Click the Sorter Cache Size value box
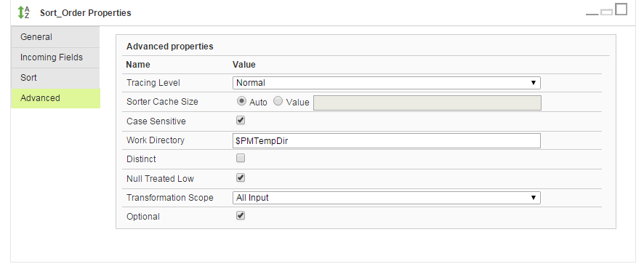 [427, 103]
